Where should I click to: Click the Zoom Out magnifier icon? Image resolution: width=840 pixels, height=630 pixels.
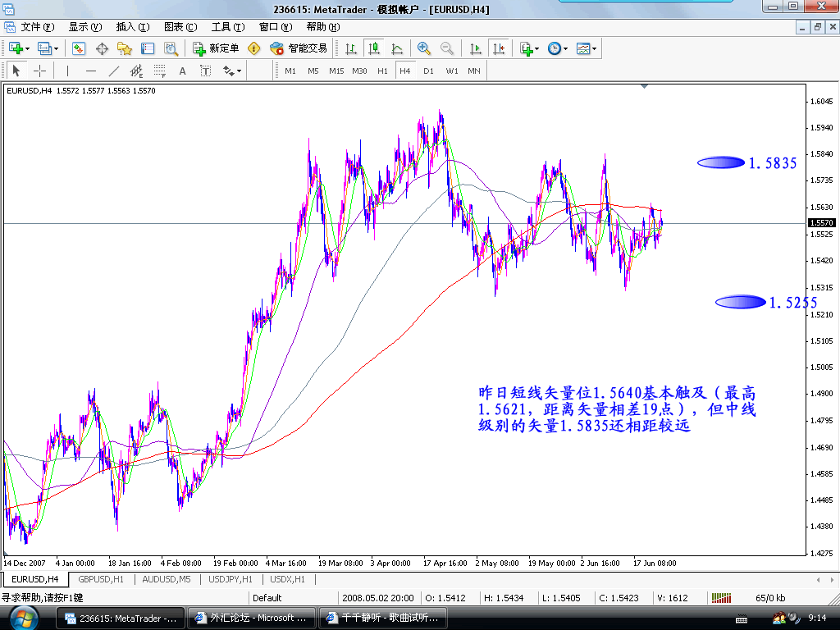tap(447, 48)
